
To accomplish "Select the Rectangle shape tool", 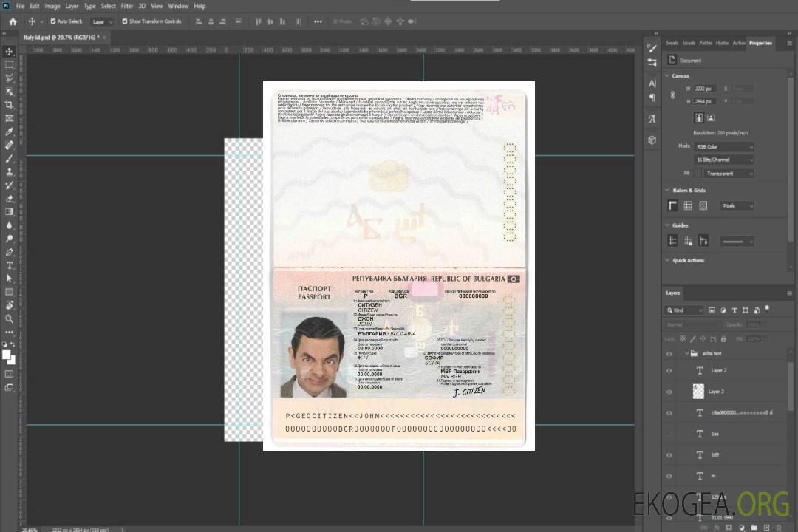I will point(9,292).
